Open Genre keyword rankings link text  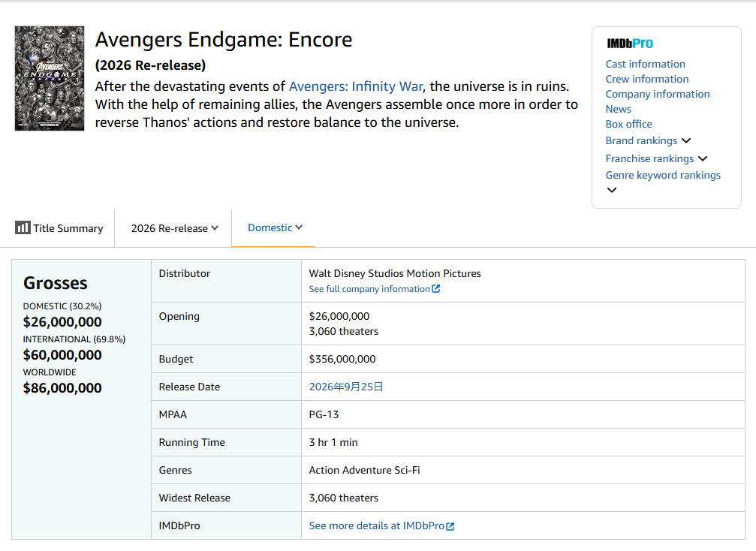(x=663, y=175)
